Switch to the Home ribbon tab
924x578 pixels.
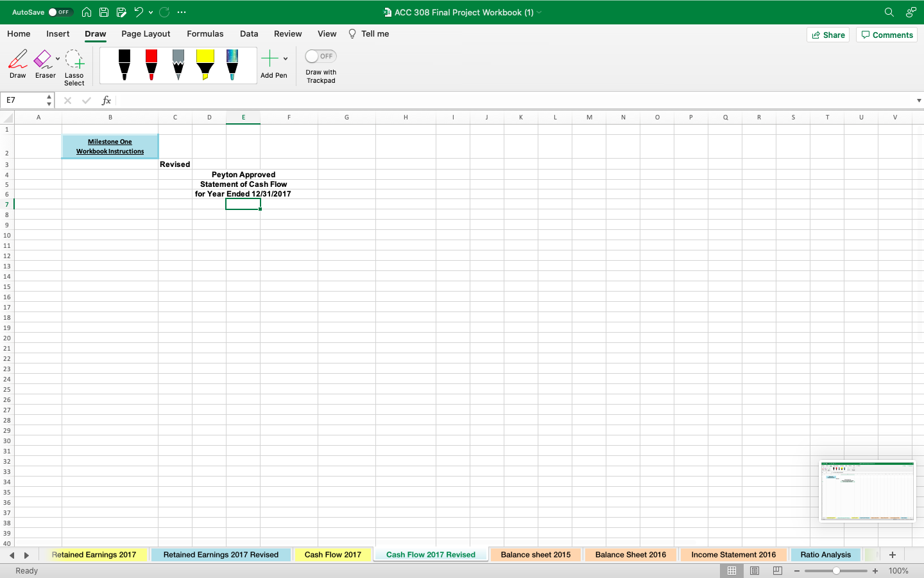click(x=19, y=34)
